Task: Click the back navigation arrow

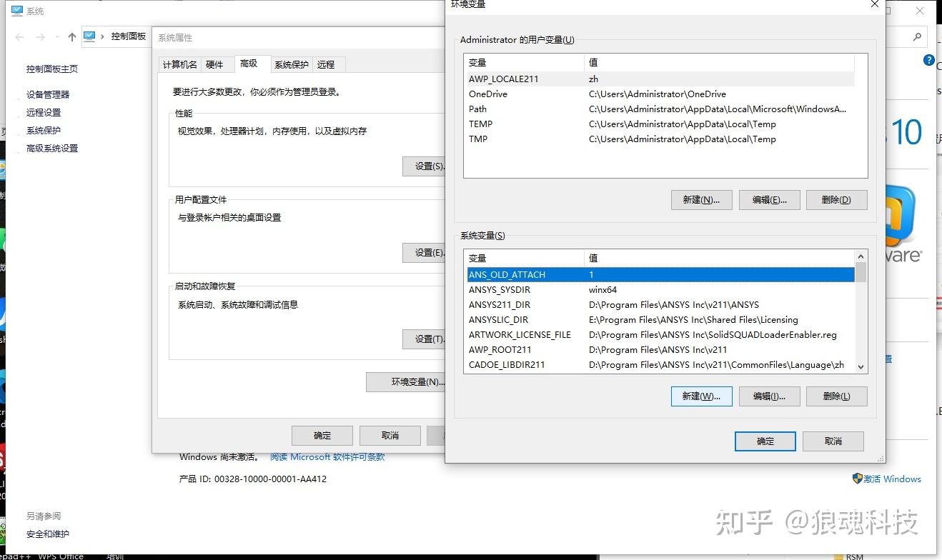Action: 19,37
